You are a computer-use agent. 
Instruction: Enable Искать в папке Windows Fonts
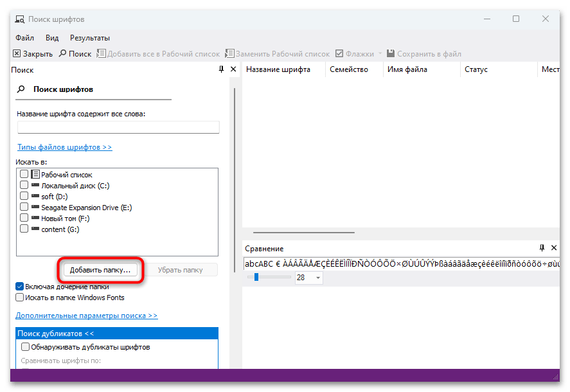[20, 298]
